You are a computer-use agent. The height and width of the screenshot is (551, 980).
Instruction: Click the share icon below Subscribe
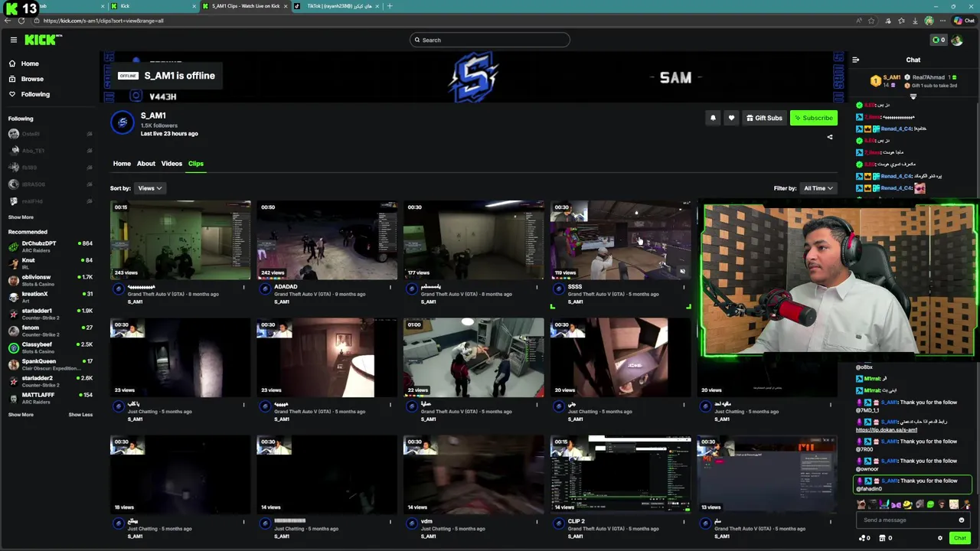829,138
